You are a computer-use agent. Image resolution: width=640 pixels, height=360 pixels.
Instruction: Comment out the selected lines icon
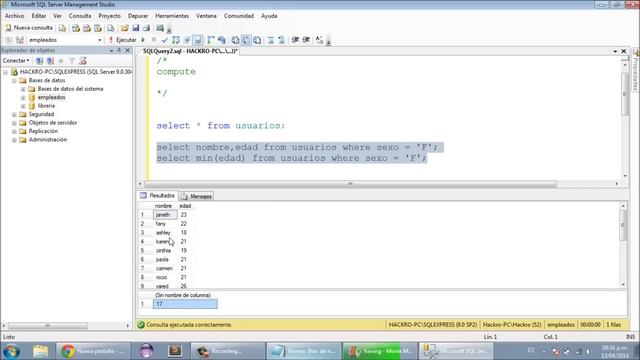click(x=271, y=40)
